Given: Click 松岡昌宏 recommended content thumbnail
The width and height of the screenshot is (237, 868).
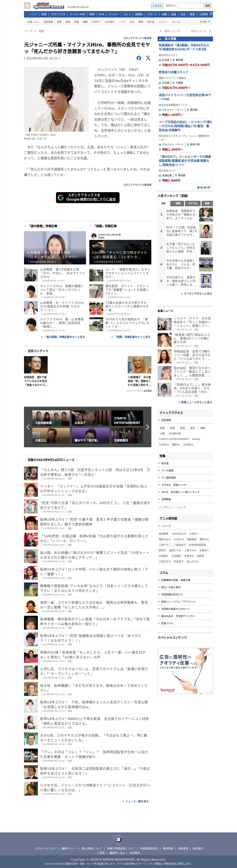Looking at the screenshot, I should coord(36,365).
